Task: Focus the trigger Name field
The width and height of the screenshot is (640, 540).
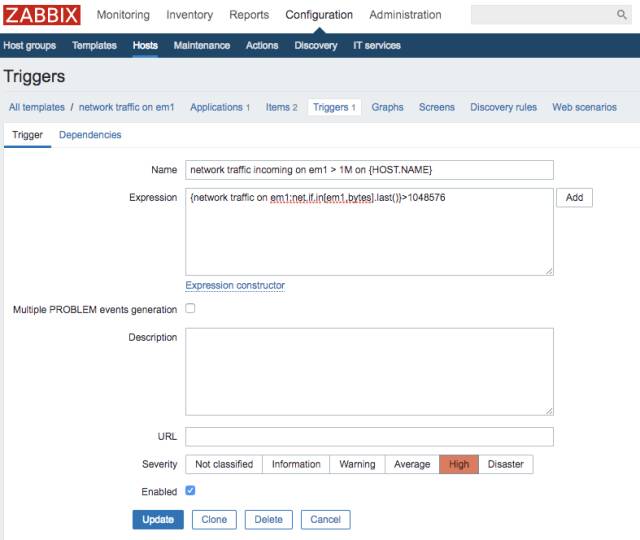Action: point(369,170)
